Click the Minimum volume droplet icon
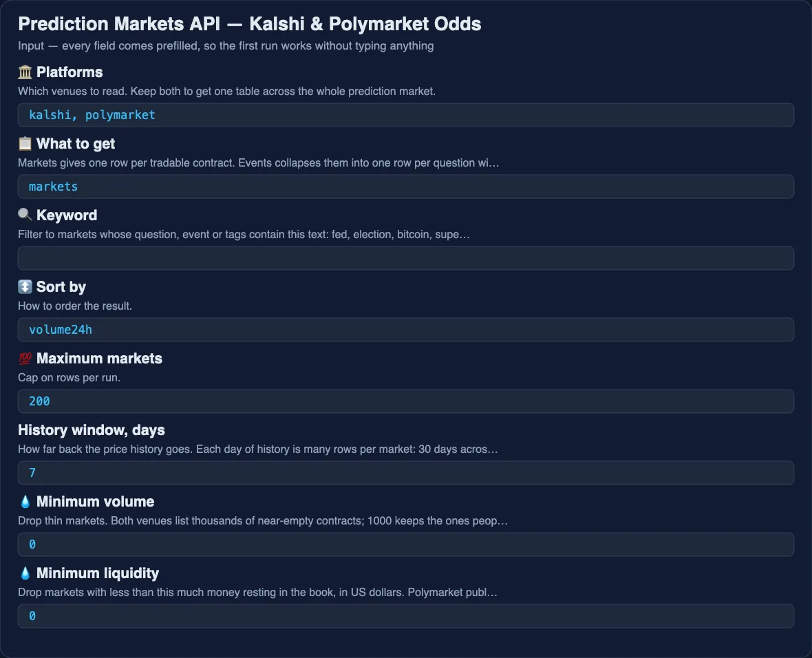 click(25, 502)
